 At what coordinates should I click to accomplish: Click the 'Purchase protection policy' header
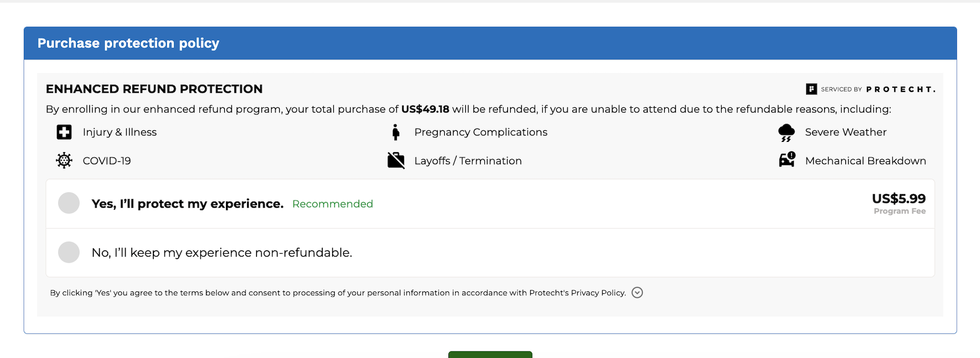pyautogui.click(x=128, y=43)
